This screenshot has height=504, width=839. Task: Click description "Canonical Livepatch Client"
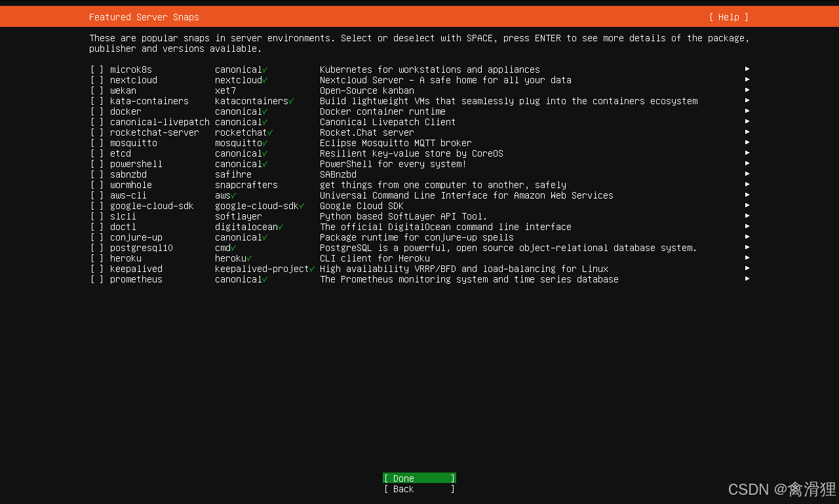pos(388,122)
